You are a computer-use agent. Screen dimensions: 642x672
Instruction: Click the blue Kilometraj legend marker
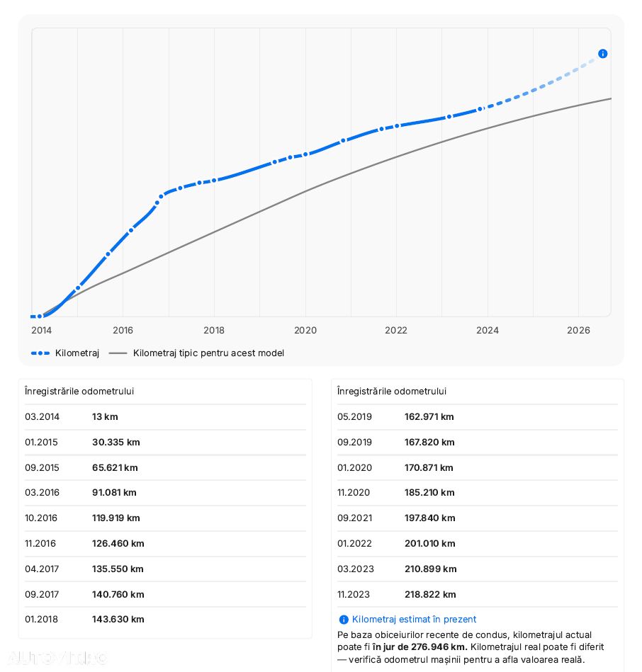pyautogui.click(x=40, y=353)
